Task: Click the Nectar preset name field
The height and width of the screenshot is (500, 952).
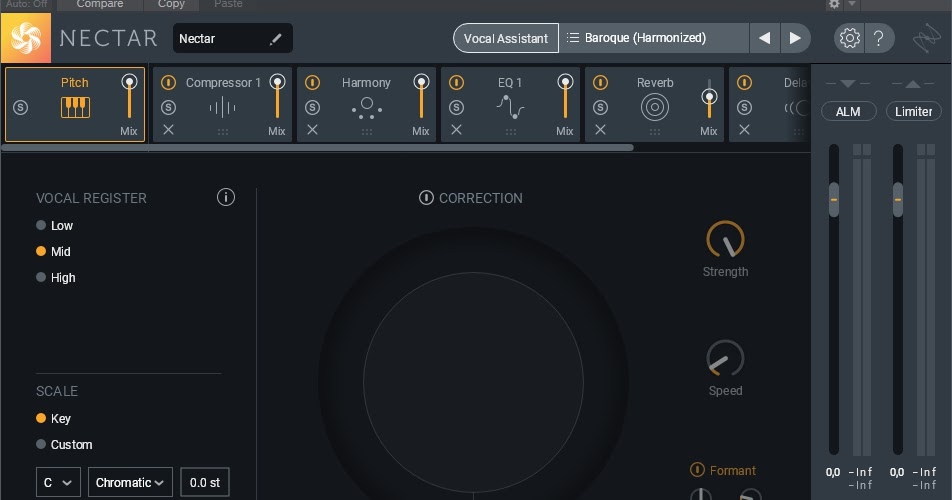Action: pos(233,38)
